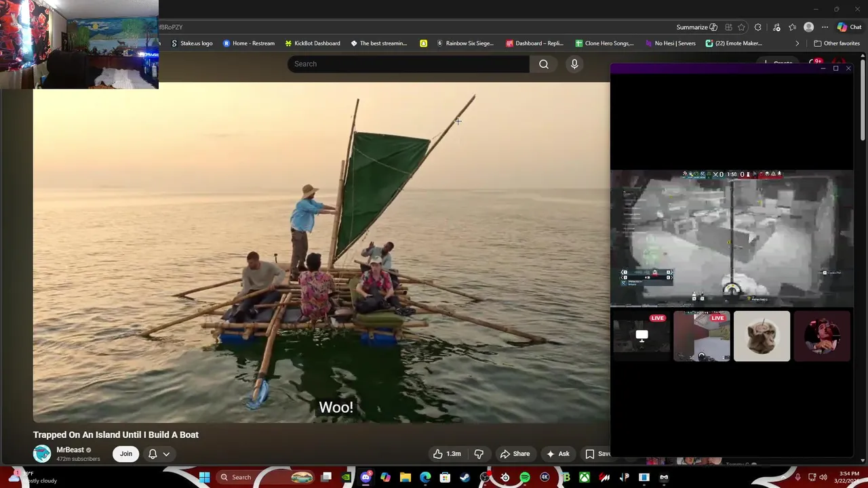868x488 pixels.
Task: Open the MrBeast channel avatar
Action: coord(42,453)
